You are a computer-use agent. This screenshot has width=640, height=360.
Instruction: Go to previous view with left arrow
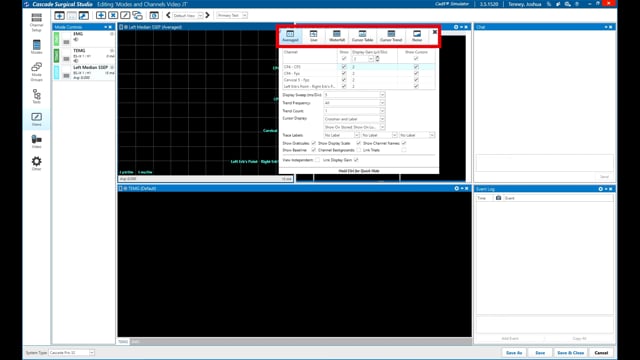[x=168, y=16]
